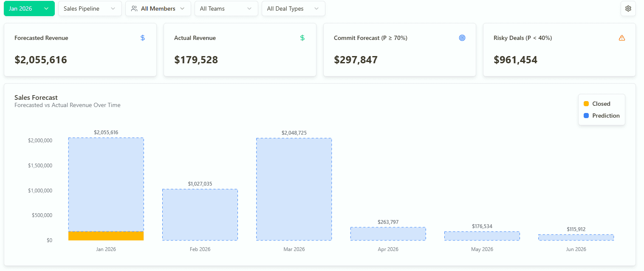Expand the All Teams dropdown

226,8
